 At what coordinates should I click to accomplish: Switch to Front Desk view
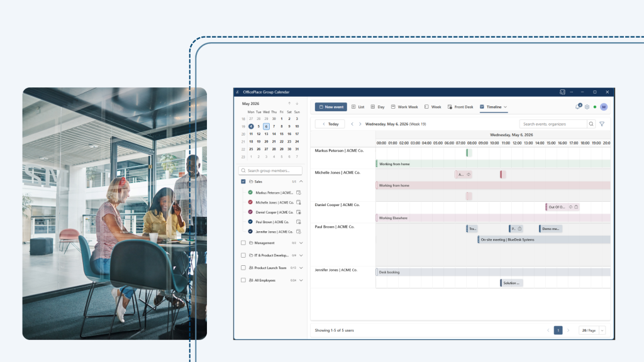460,107
